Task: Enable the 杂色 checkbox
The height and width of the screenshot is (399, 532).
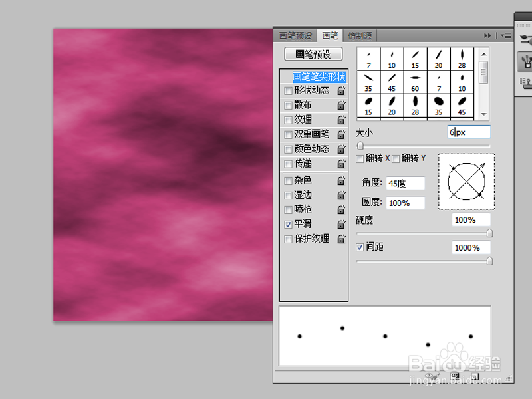Action: 288,180
